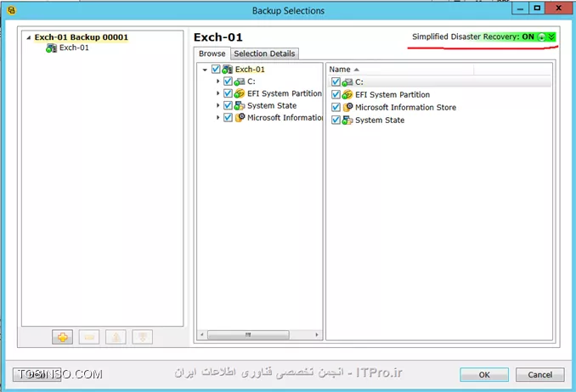Screen dimensions: 576x392
Task: Click the browse tree horizontal scrollbar thumb
Action: [x=248, y=335]
